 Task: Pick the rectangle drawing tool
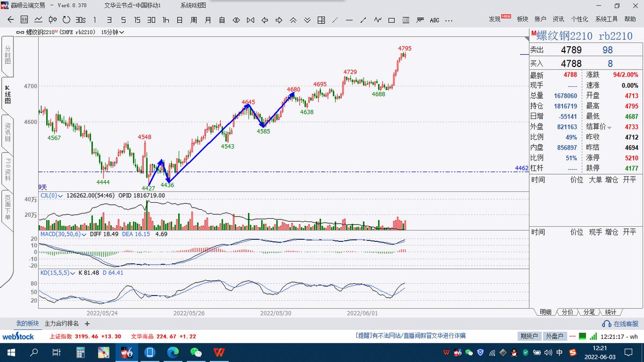point(391,20)
